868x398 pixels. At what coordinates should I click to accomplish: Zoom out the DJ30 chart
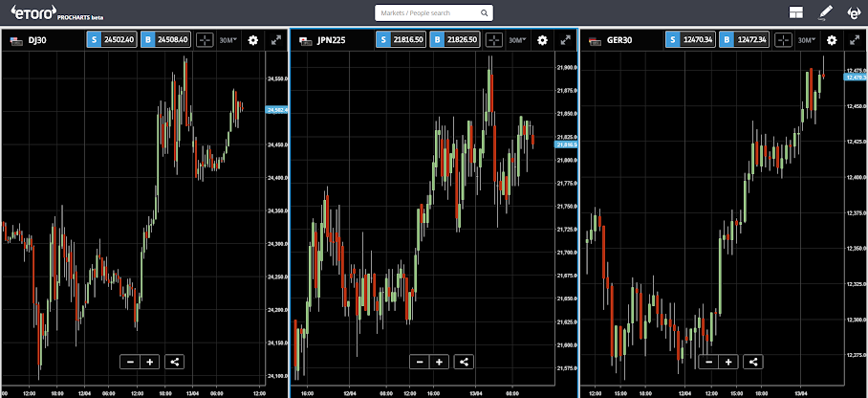pyautogui.click(x=131, y=362)
